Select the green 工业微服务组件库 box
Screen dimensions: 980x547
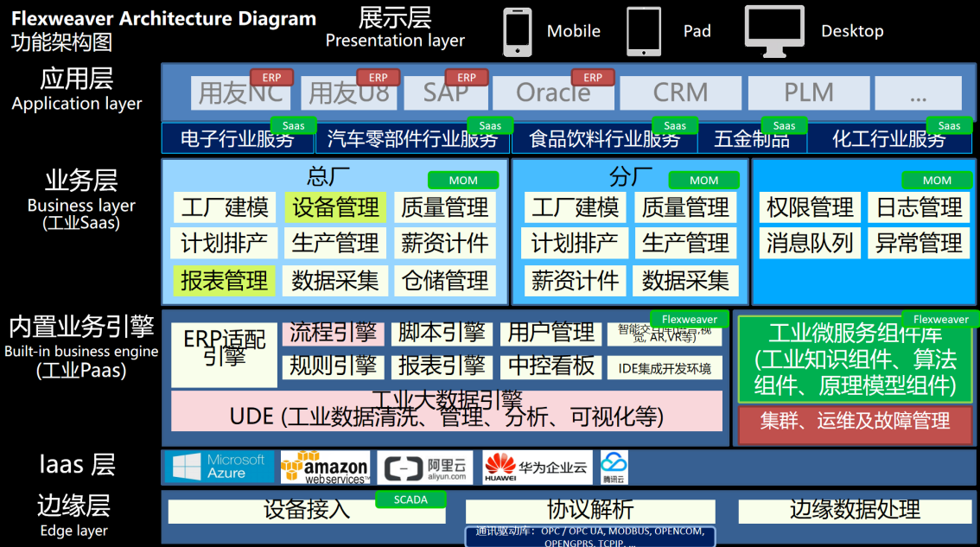(x=855, y=359)
